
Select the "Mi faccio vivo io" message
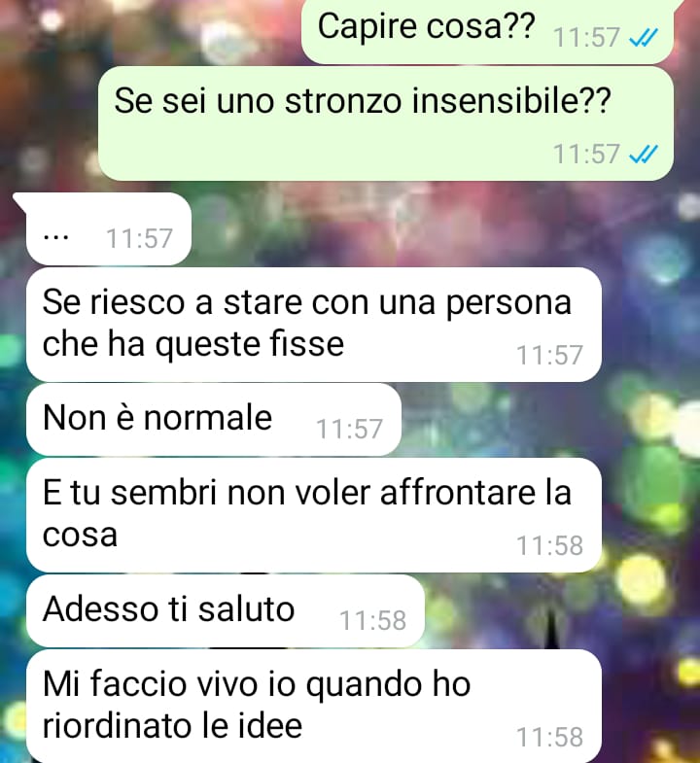click(314, 706)
